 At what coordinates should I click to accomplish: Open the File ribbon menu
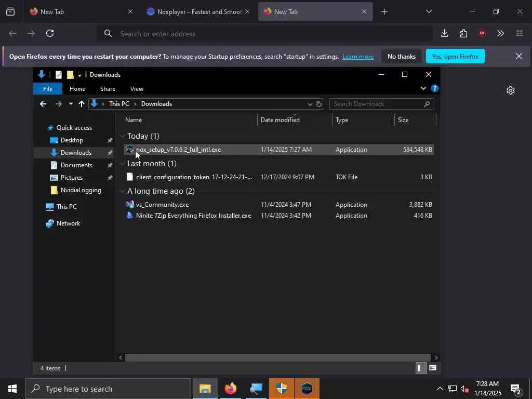point(48,88)
